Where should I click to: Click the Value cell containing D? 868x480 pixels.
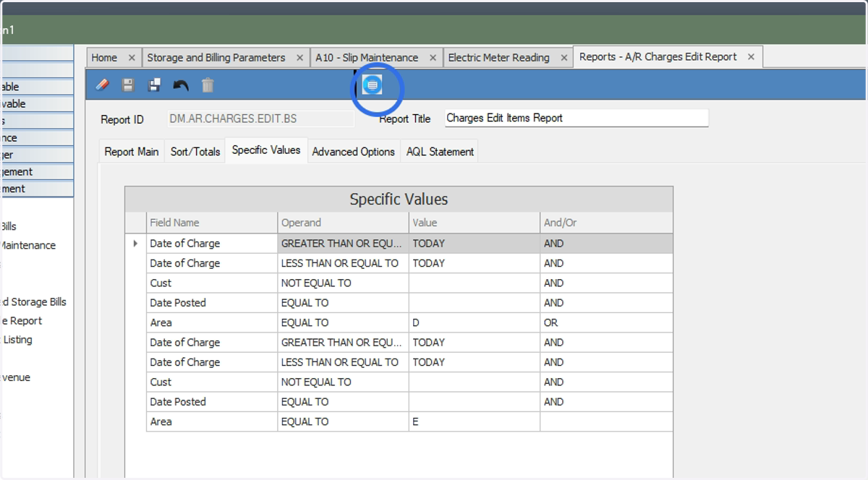(475, 322)
